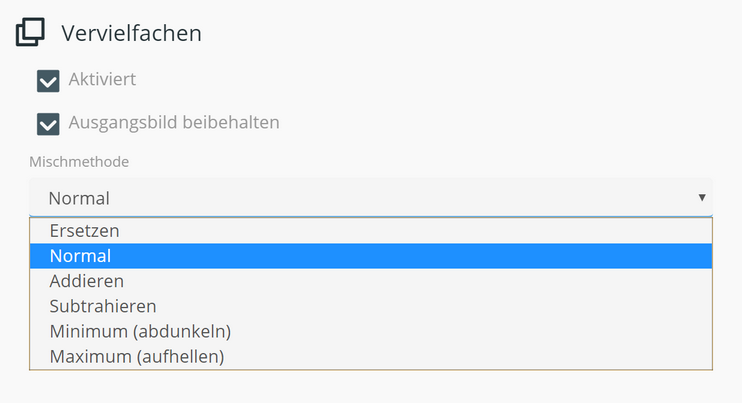742x403 pixels.
Task: Disable the Ausgangsbild beibehalten checkbox
Action: (48, 123)
